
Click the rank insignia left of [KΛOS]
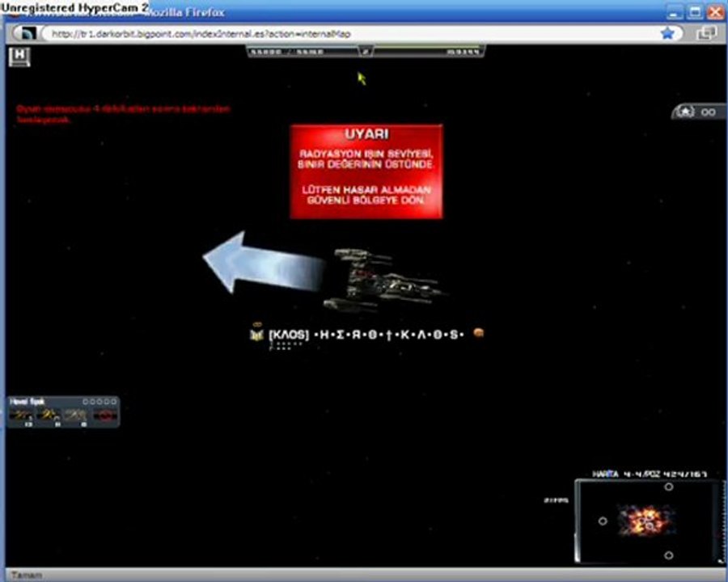(256, 333)
